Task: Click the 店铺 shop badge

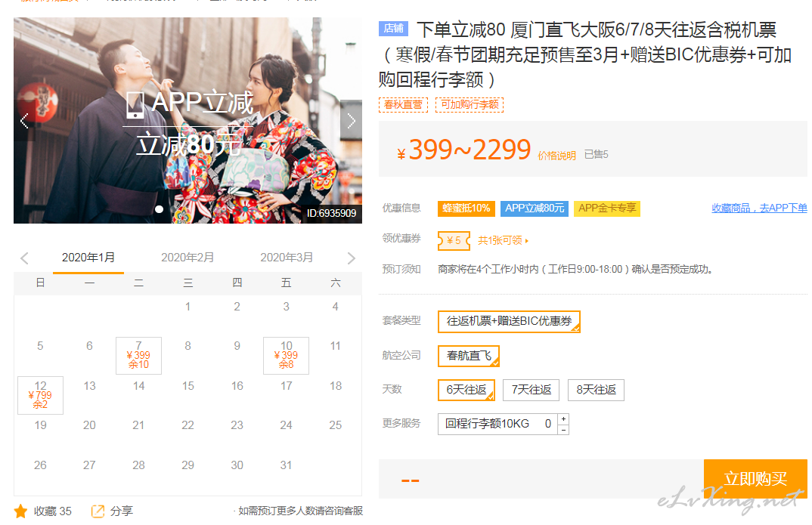Action: point(394,29)
